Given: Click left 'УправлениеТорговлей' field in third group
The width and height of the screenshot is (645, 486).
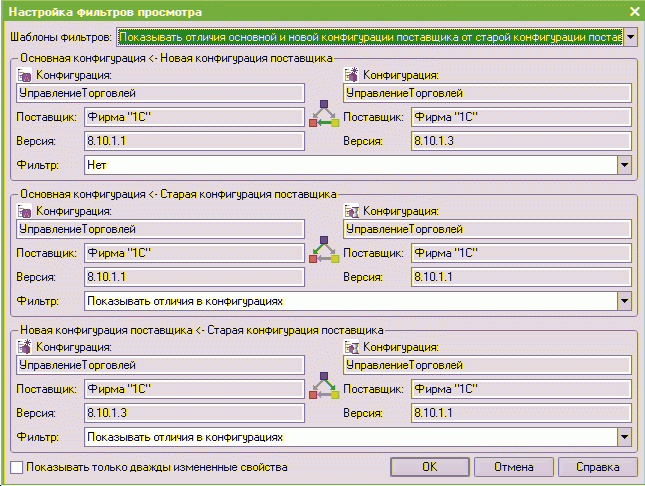Looking at the screenshot, I should point(160,365).
